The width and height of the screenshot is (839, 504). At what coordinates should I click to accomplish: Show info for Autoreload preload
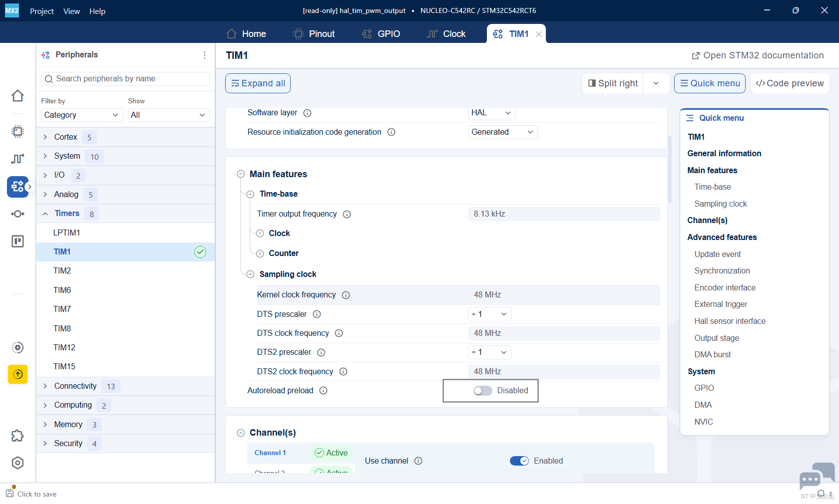(x=324, y=391)
